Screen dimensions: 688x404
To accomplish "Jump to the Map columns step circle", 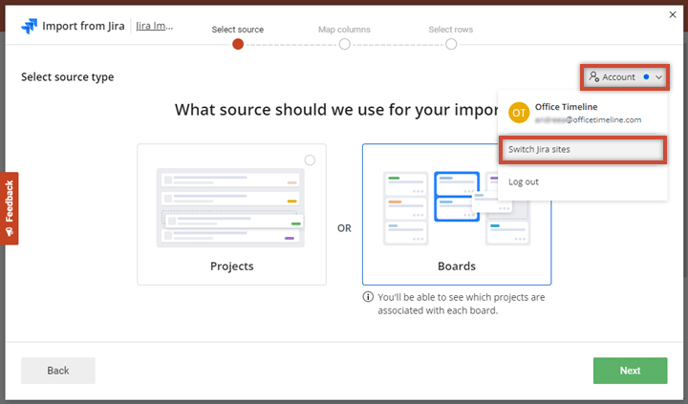I will coord(345,44).
